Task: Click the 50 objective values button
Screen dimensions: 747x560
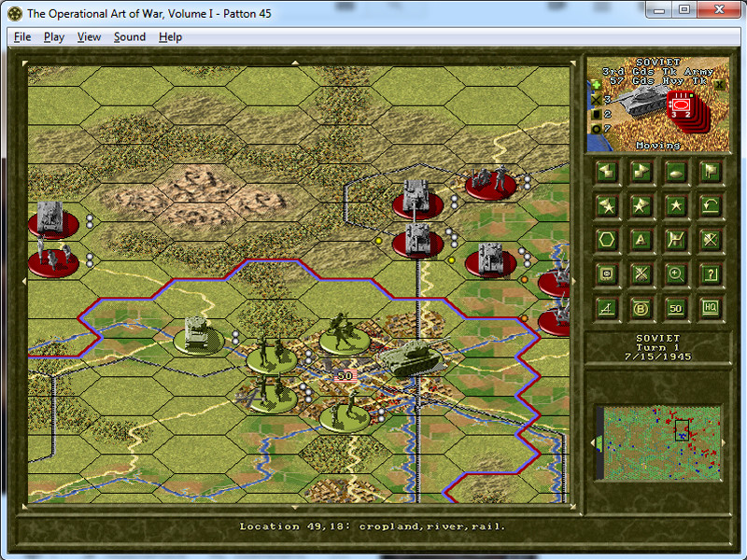Action: pos(675,309)
